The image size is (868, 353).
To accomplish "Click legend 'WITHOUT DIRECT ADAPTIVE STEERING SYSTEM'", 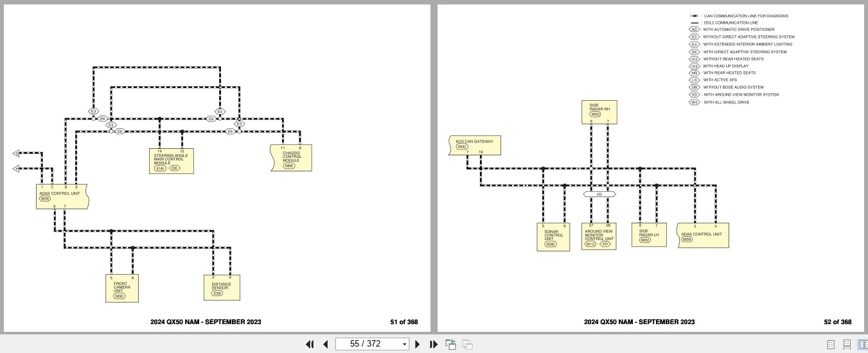I will pyautogui.click(x=748, y=37).
